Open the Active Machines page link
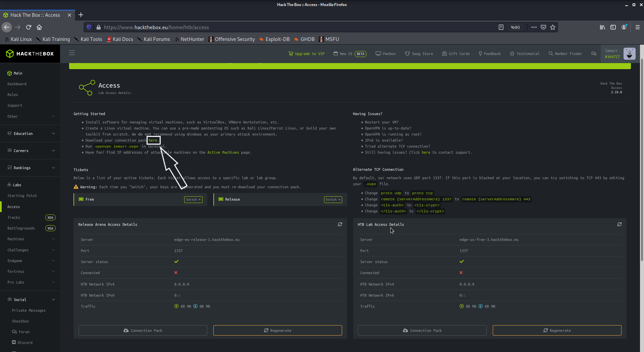The height and width of the screenshot is (352, 644). point(223,152)
